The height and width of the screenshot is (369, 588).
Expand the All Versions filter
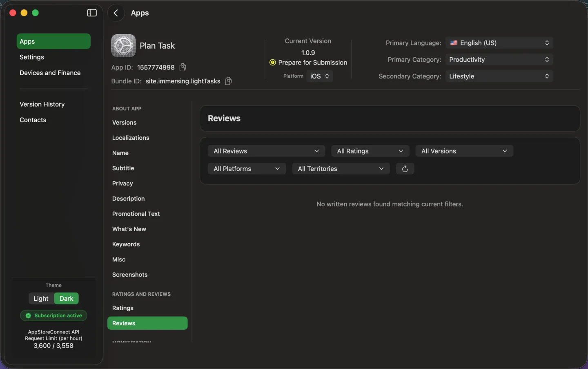(464, 151)
